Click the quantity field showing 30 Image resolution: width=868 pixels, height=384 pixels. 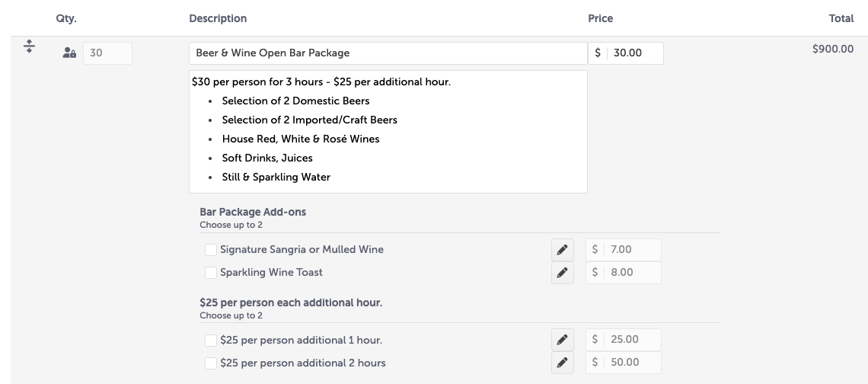107,53
